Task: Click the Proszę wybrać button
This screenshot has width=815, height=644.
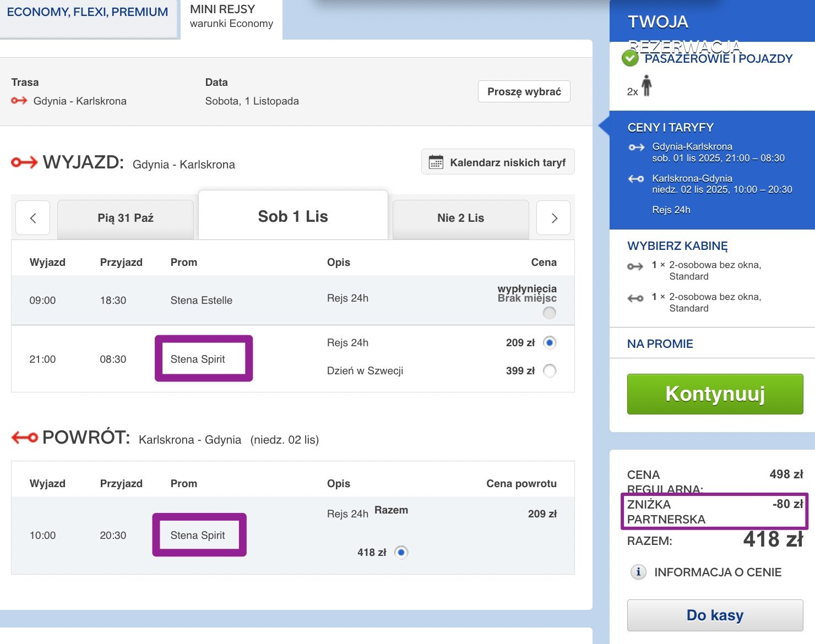Action: point(524,91)
